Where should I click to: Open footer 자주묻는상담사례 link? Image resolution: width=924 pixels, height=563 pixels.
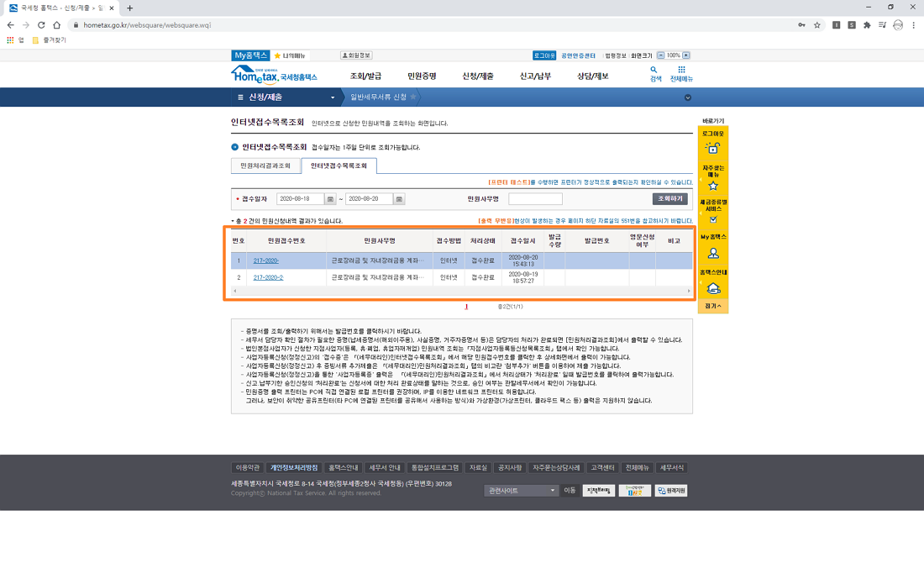[x=556, y=467]
